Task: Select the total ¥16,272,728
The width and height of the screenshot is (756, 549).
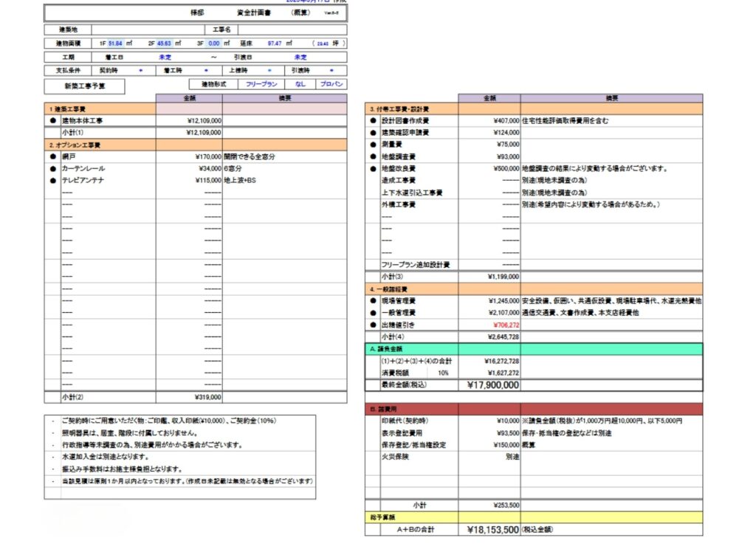Action: tap(502, 361)
